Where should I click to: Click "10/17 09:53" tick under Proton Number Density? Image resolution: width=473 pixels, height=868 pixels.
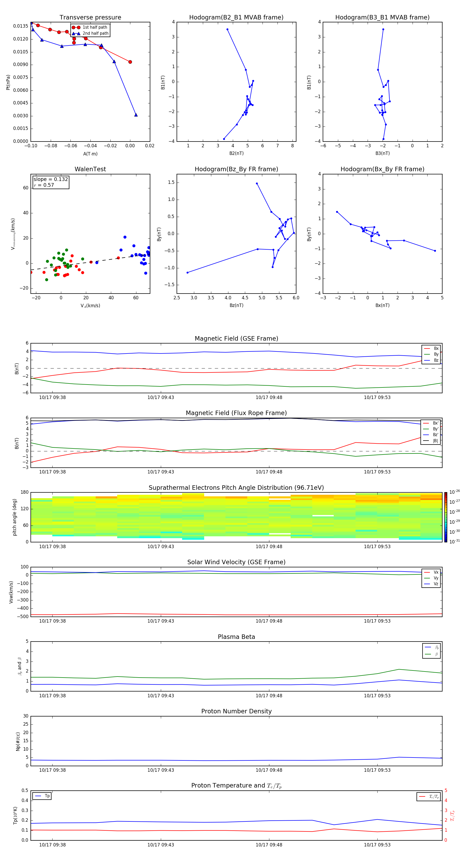pyautogui.click(x=377, y=770)
